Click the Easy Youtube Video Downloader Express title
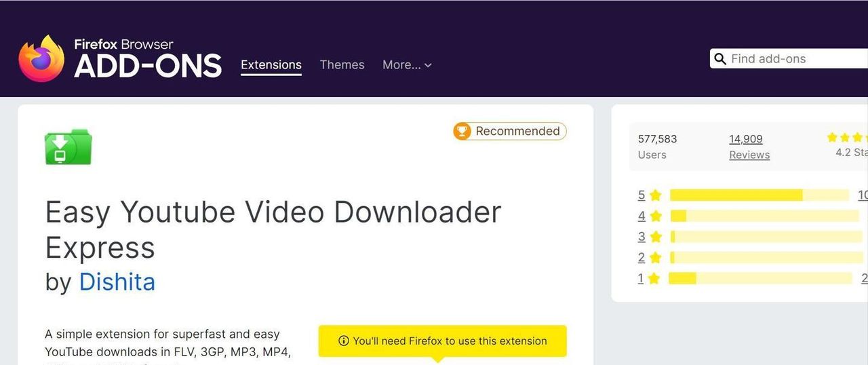 pyautogui.click(x=273, y=230)
